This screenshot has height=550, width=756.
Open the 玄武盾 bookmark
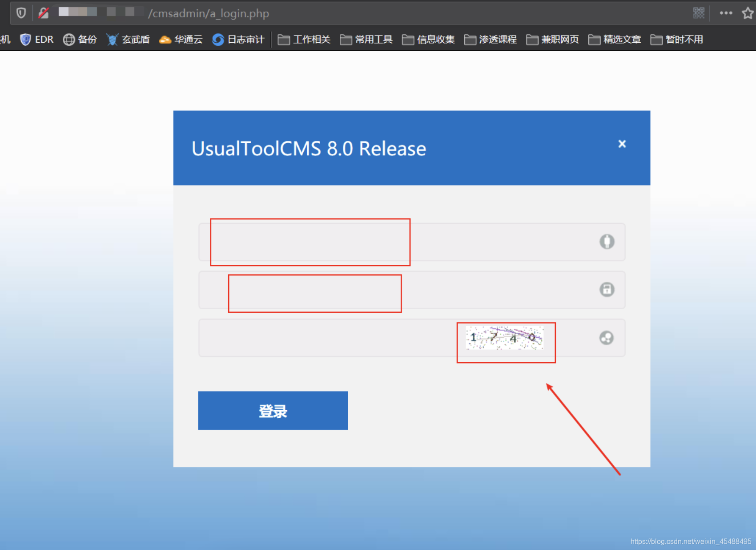[128, 40]
